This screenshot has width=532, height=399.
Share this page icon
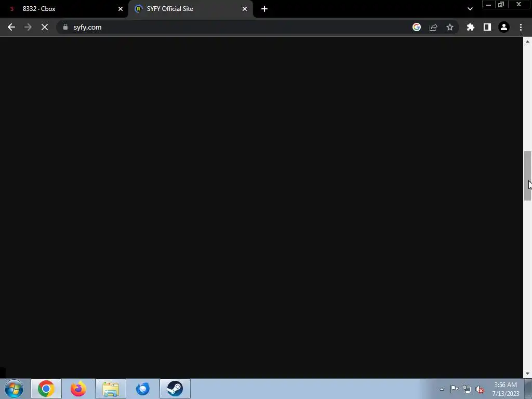[433, 27]
